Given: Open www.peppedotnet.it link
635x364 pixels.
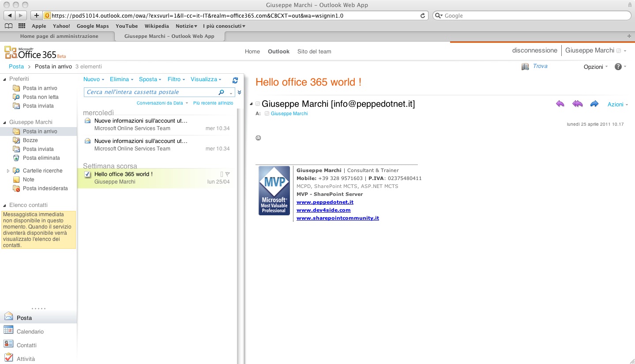Looking at the screenshot, I should (x=325, y=202).
